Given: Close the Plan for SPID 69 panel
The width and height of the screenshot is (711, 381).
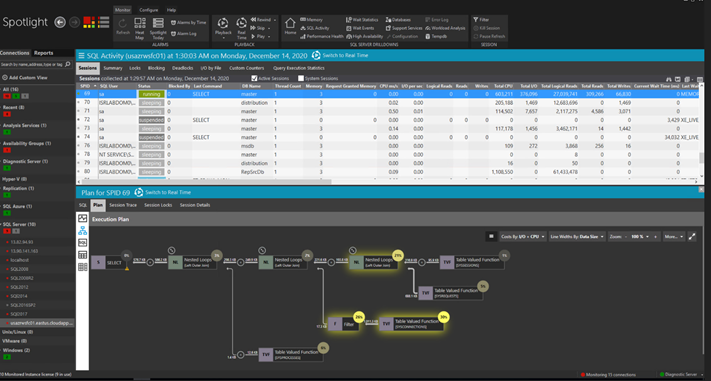Looking at the screenshot, I should 701,189.
